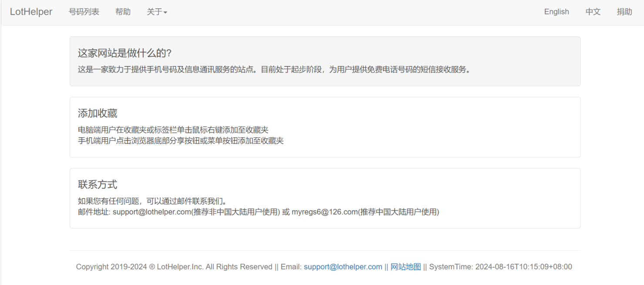644x285 pixels.
Task: Click the site description paragraph in gray panel
Action: click(x=275, y=70)
